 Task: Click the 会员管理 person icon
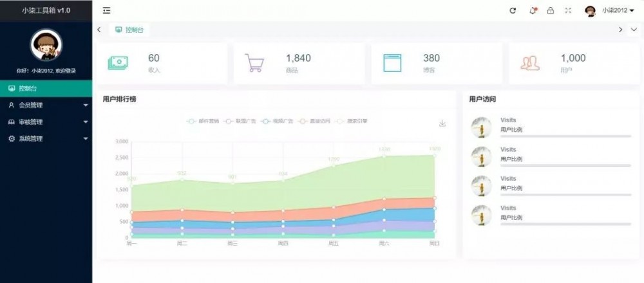(x=12, y=105)
